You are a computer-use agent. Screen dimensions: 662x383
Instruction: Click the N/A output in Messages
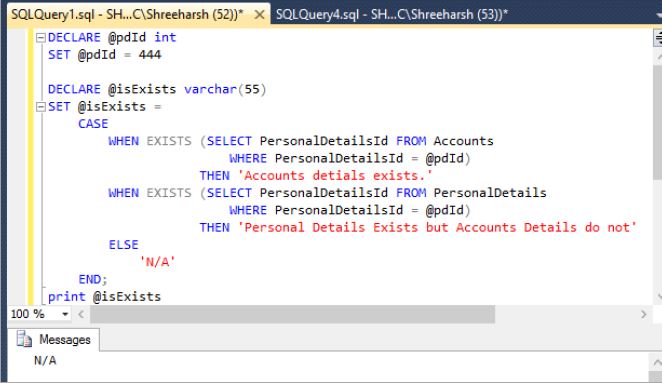45,360
